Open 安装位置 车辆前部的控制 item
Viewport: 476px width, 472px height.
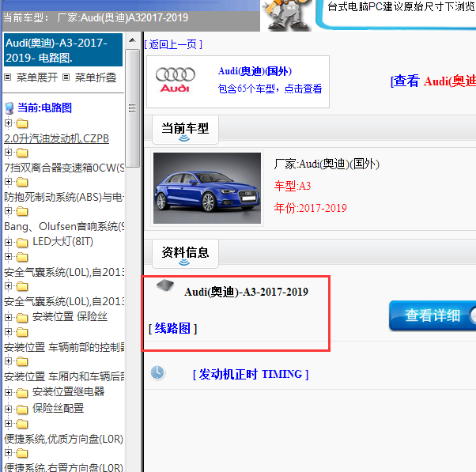coord(64,347)
